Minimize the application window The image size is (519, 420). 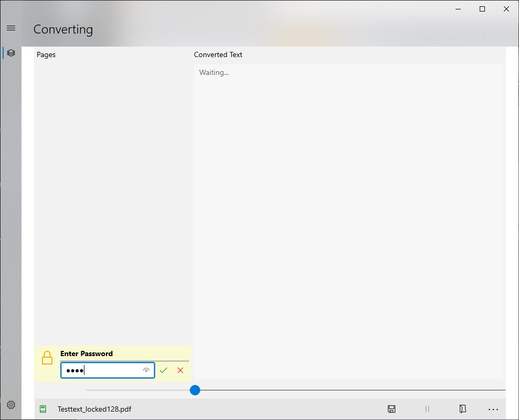click(x=458, y=9)
